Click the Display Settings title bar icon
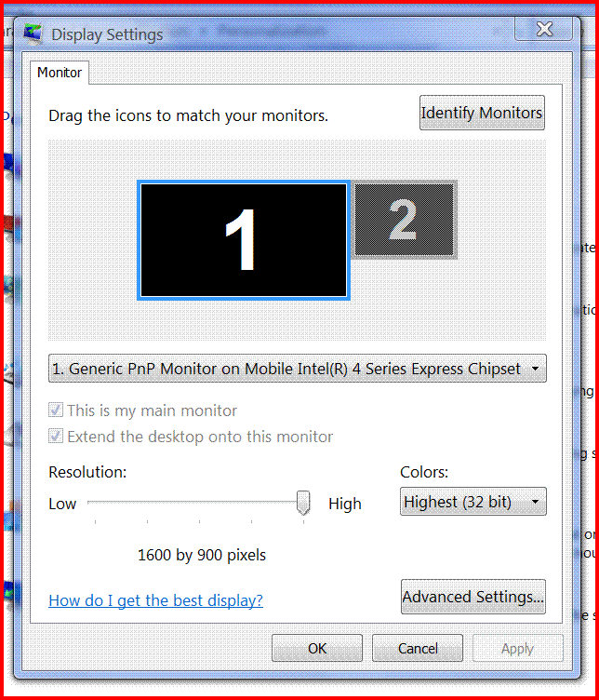This screenshot has width=599, height=700. (33, 34)
